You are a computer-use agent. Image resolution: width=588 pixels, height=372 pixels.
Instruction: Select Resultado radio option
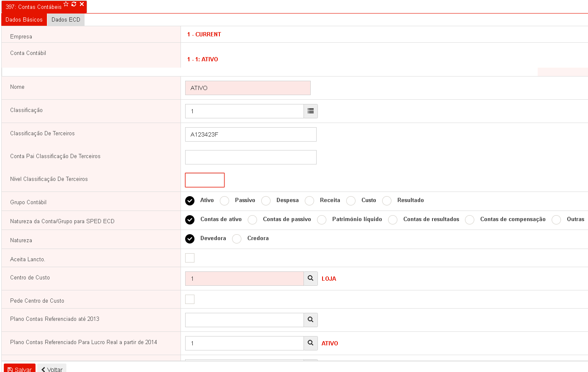click(387, 200)
